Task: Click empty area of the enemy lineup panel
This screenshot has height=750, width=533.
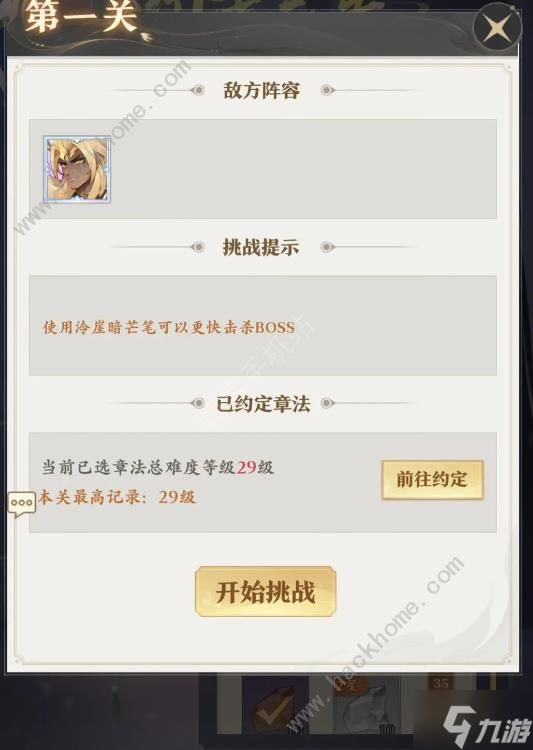Action: 304,169
